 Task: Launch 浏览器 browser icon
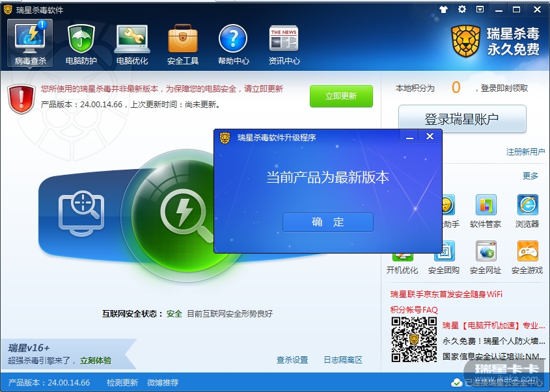pyautogui.click(x=527, y=211)
